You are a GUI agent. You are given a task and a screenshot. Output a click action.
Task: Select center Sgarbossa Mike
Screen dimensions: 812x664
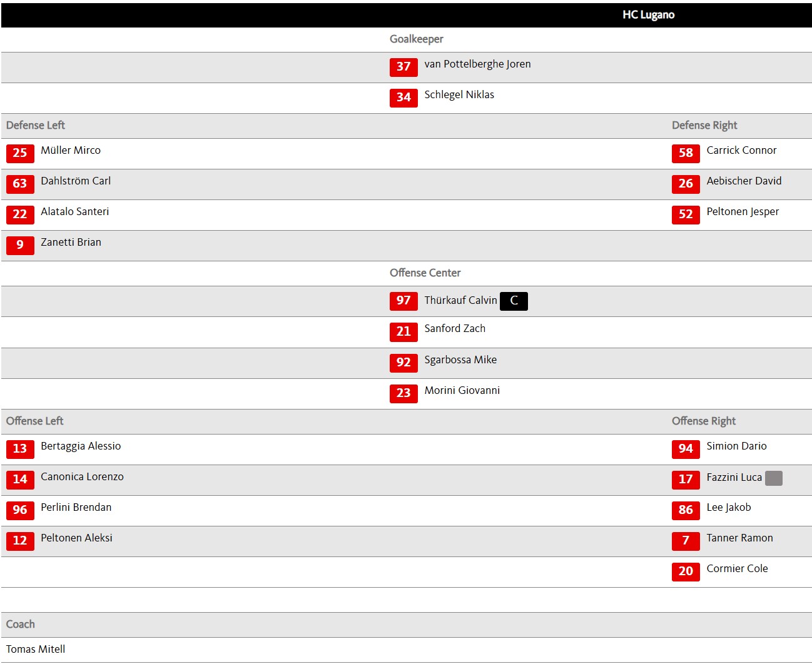pyautogui.click(x=460, y=360)
